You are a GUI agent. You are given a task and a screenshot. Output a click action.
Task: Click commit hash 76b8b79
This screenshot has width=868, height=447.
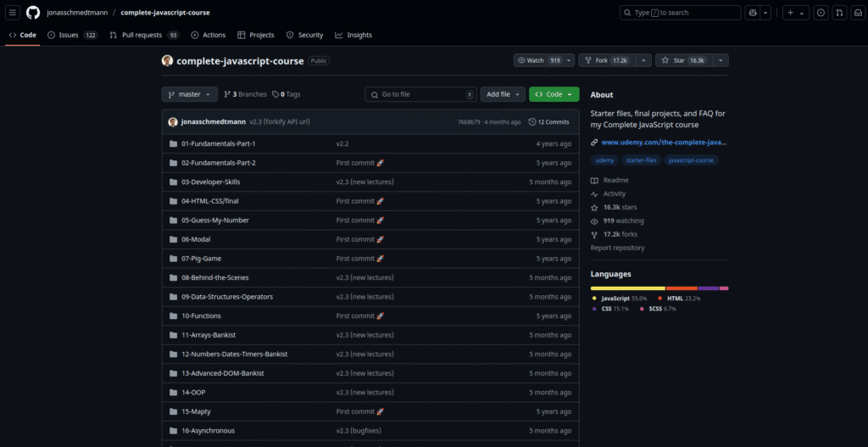[468, 122]
